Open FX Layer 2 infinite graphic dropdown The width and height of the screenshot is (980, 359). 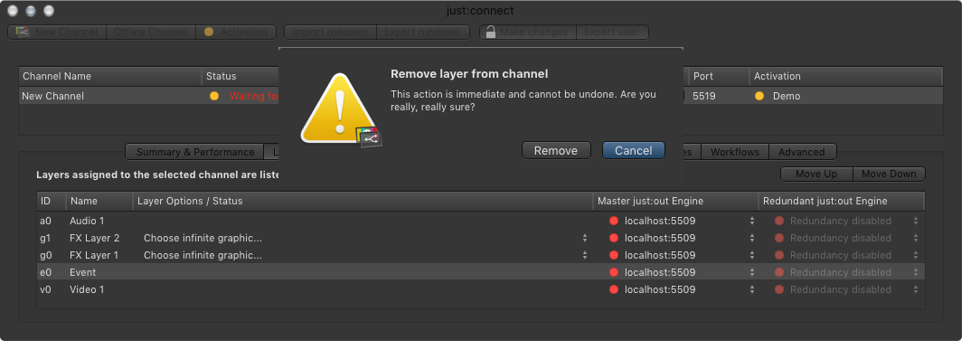coord(585,238)
